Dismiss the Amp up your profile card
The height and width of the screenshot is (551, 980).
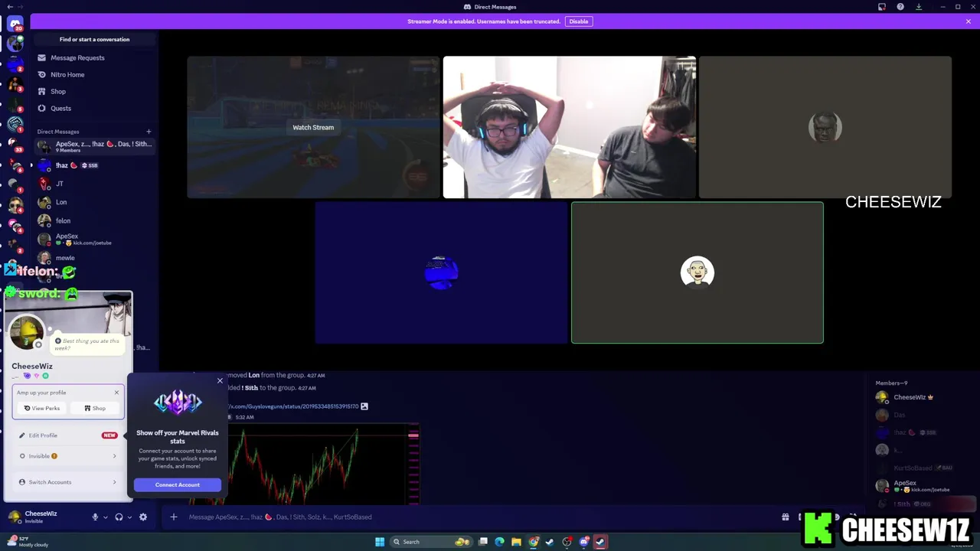point(116,393)
